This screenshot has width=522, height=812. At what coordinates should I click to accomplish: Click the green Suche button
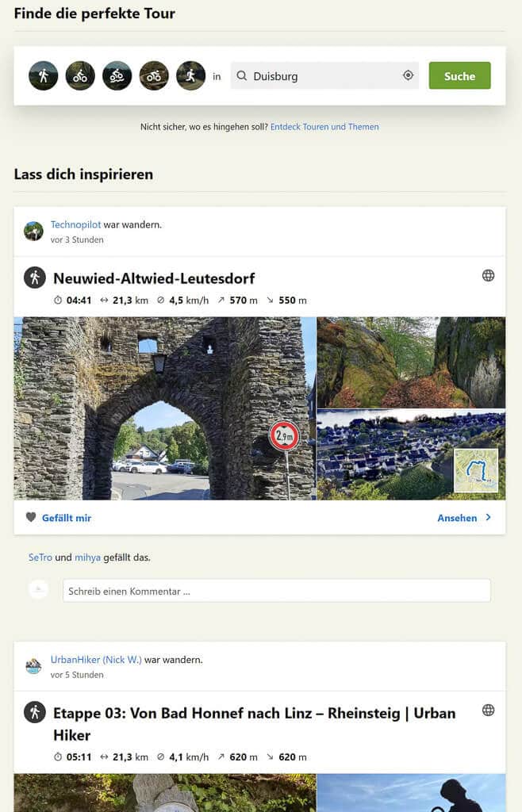tap(459, 75)
